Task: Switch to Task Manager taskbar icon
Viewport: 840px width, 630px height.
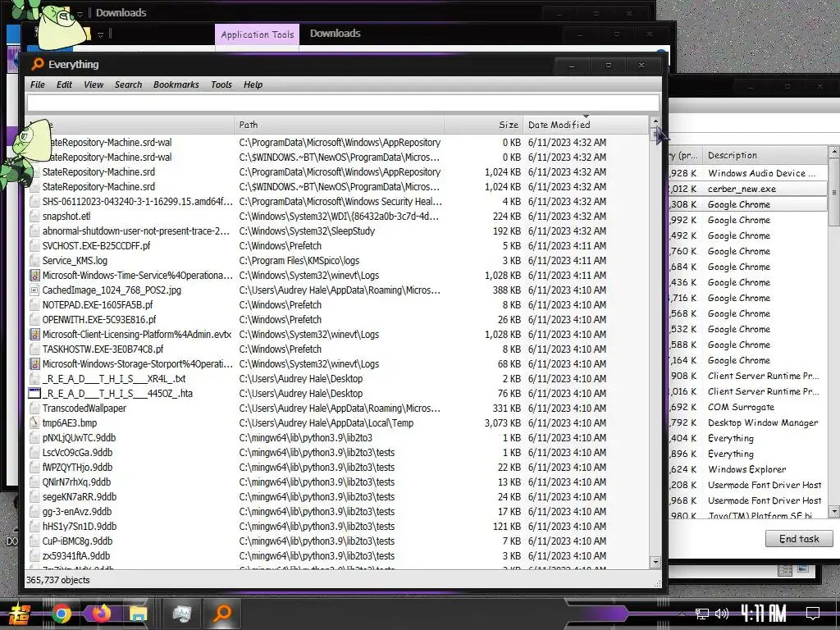Action: tap(182, 614)
